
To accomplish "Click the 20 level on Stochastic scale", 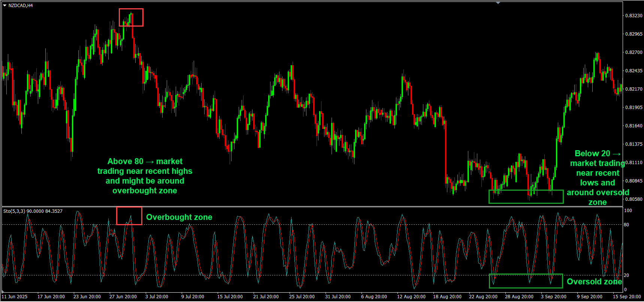I will coord(626,275).
